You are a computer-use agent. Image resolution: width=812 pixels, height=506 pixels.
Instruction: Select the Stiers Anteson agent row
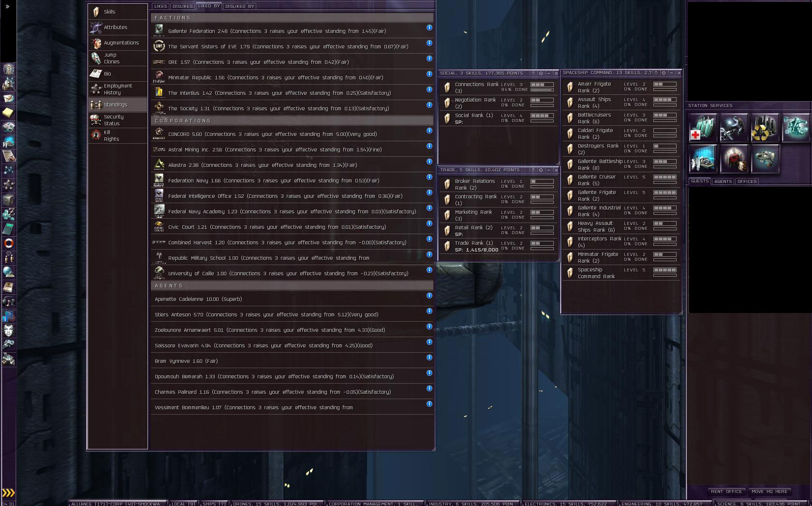coord(292,314)
